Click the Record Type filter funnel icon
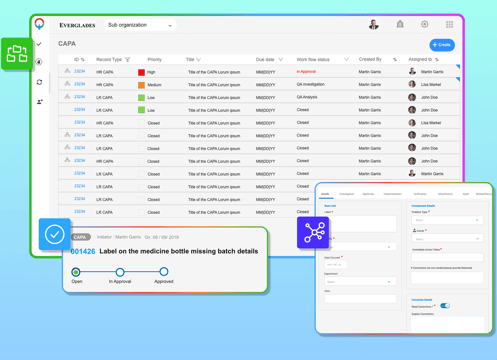 click(127, 60)
